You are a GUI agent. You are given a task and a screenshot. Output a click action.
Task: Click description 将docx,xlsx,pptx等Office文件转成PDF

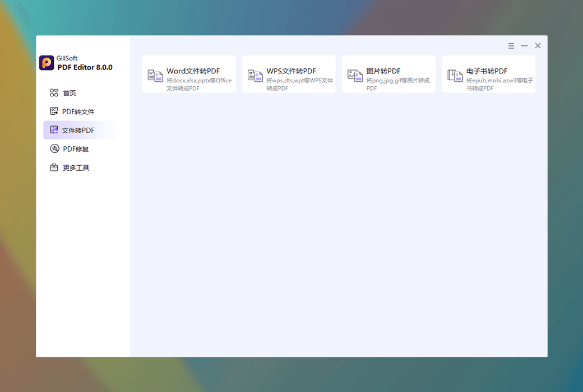(199, 85)
